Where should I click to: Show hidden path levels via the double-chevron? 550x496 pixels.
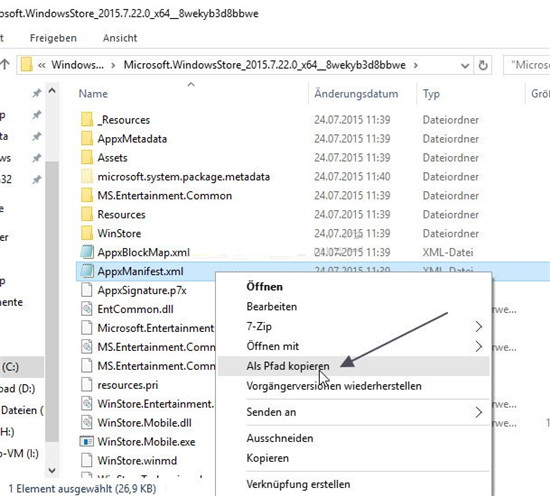42,65
